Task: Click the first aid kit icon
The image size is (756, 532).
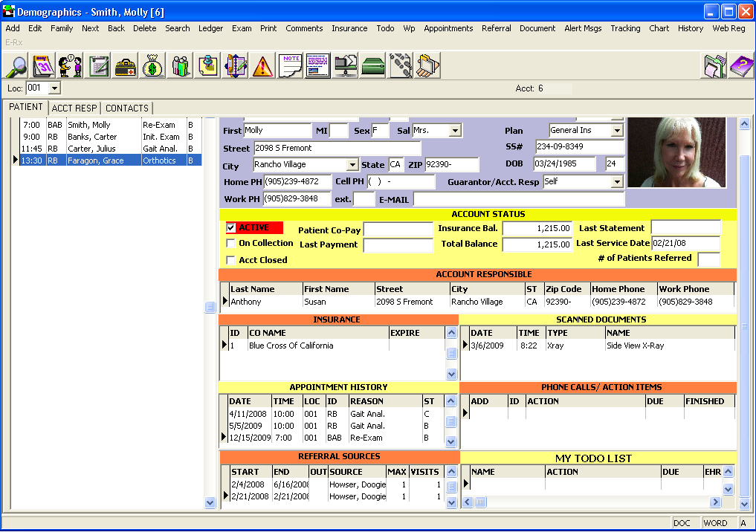Action: click(x=126, y=66)
